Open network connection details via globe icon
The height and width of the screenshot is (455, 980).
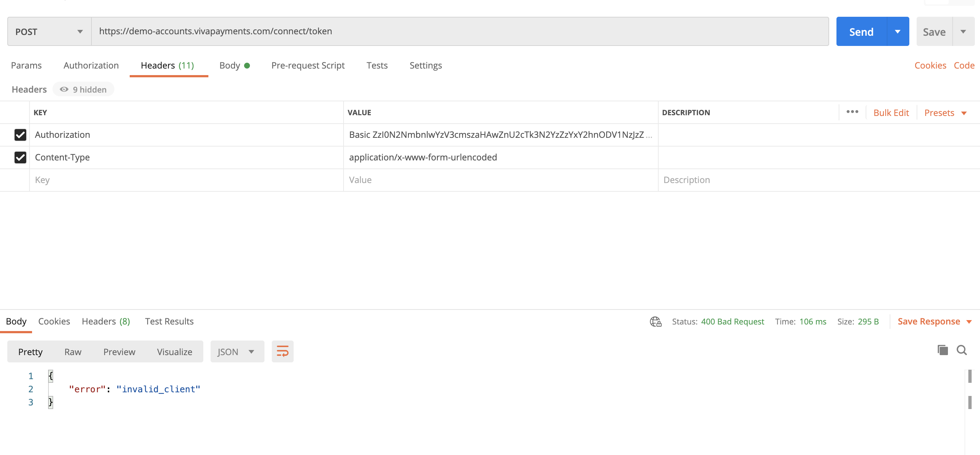(655, 321)
